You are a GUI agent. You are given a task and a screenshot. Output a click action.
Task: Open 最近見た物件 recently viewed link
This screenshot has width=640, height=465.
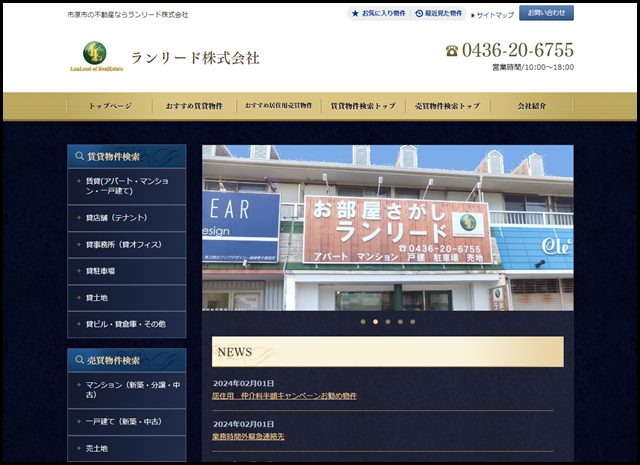pyautogui.click(x=438, y=13)
